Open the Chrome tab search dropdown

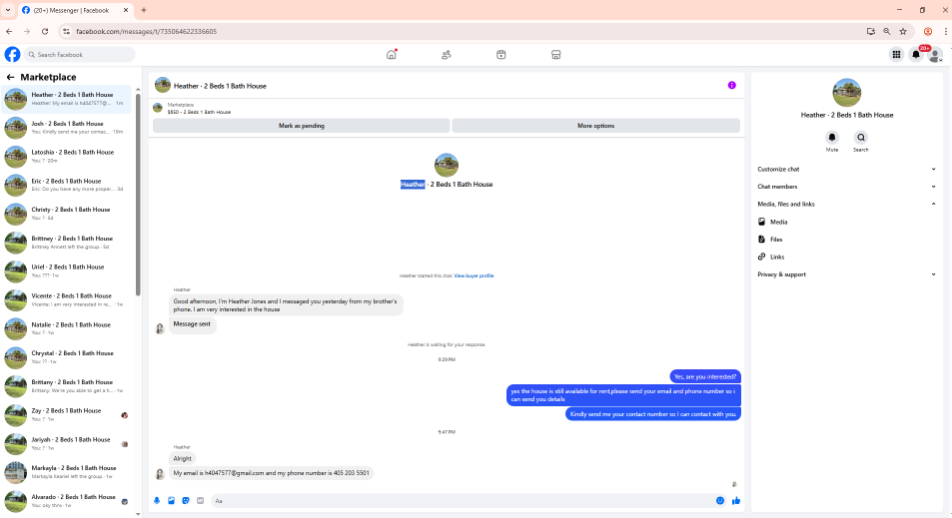(x=8, y=10)
